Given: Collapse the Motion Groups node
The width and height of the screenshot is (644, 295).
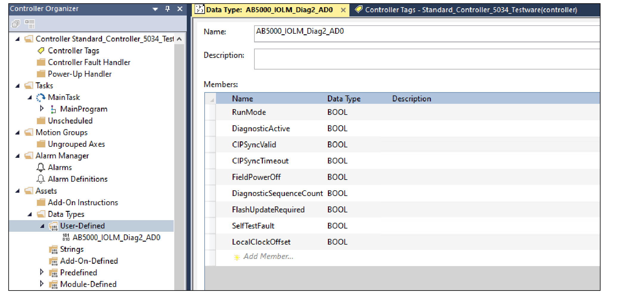Looking at the screenshot, I should (18, 133).
